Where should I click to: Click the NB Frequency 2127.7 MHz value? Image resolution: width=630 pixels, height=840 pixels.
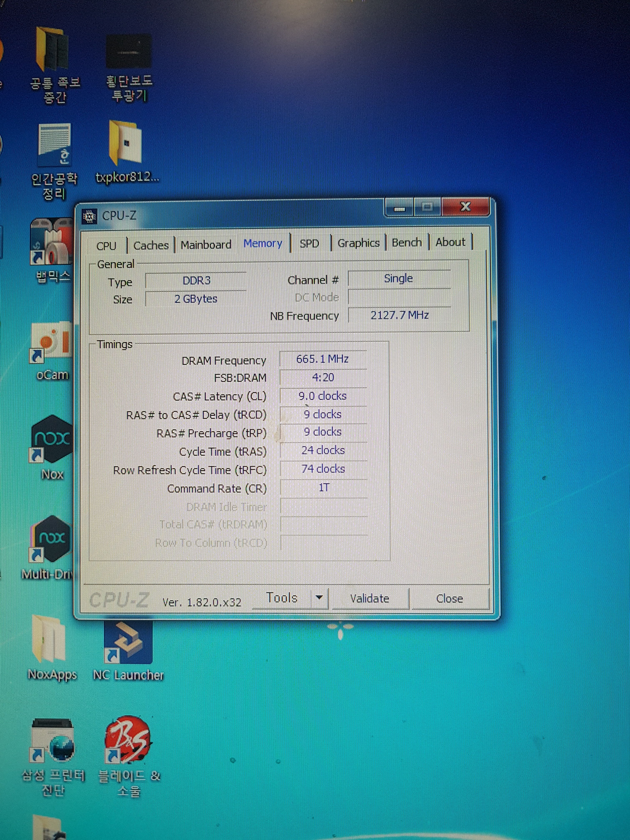click(x=400, y=315)
